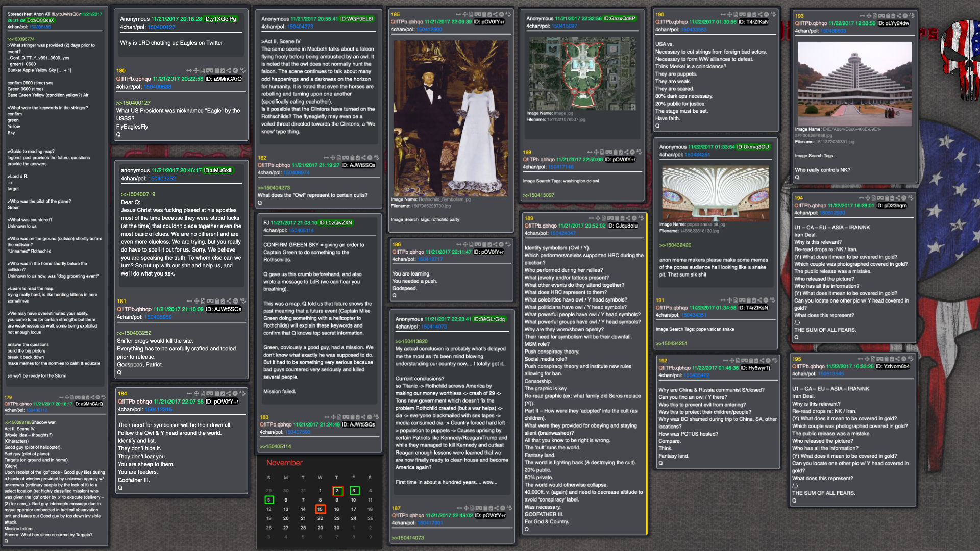Follow the >>150415097 reply reference
980x551 pixels.
click(x=538, y=195)
